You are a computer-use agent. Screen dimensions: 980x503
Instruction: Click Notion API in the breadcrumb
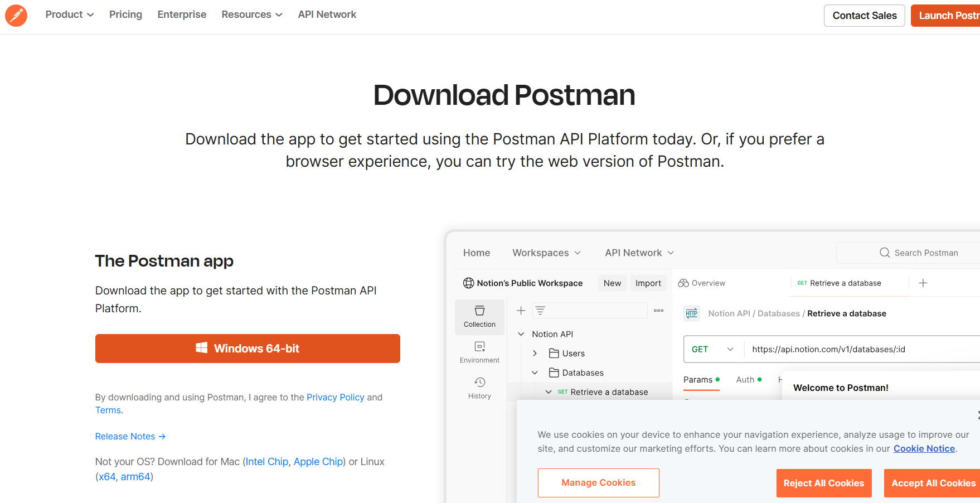[729, 313]
